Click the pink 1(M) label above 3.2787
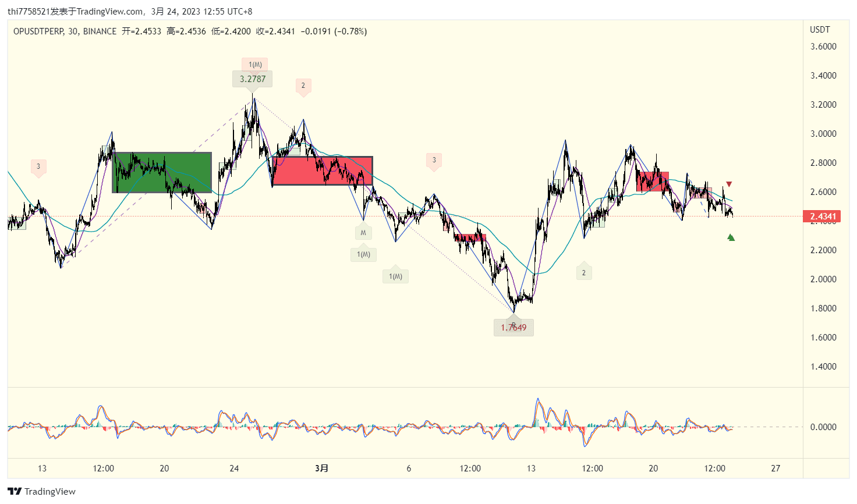The width and height of the screenshot is (857, 504). 255,65
